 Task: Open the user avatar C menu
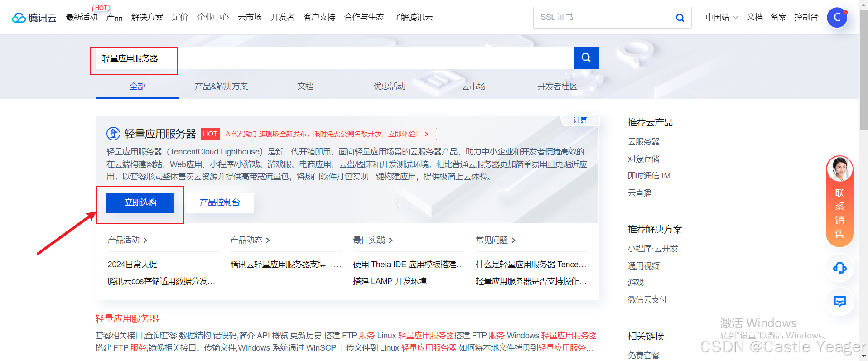[837, 18]
